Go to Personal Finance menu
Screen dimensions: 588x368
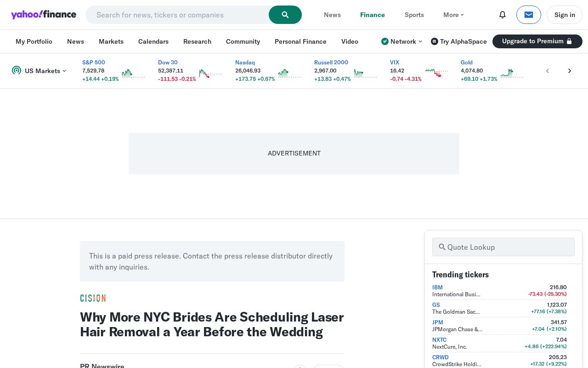coord(300,41)
